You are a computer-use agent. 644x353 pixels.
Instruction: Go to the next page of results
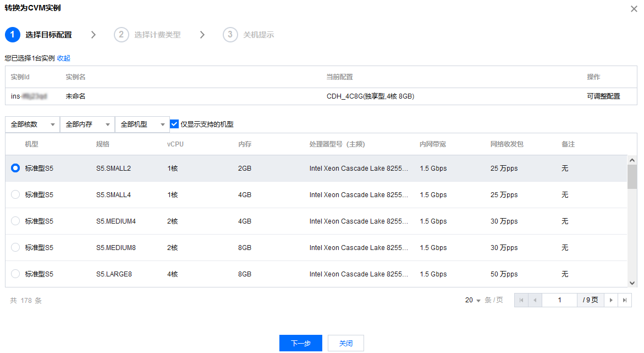point(611,300)
